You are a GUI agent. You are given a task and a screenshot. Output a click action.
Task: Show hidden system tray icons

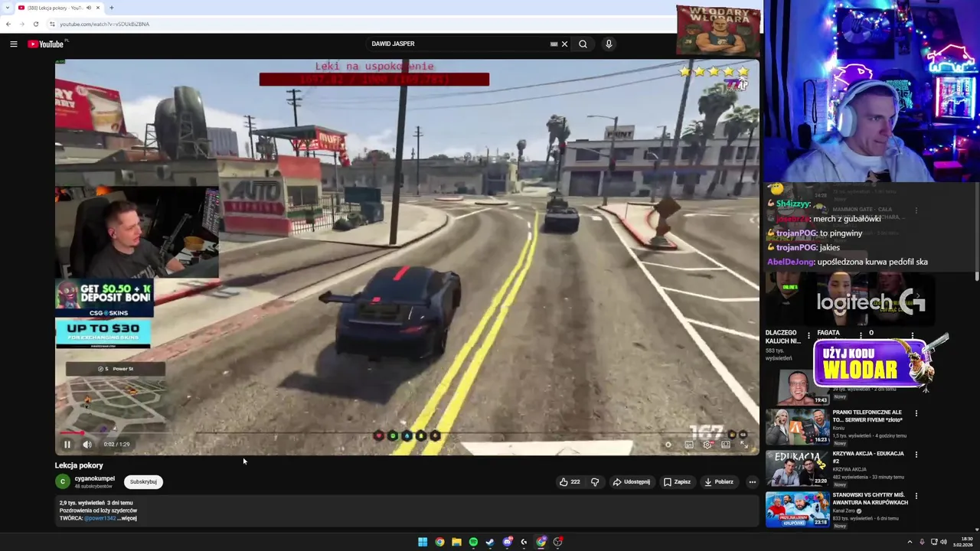tap(910, 542)
